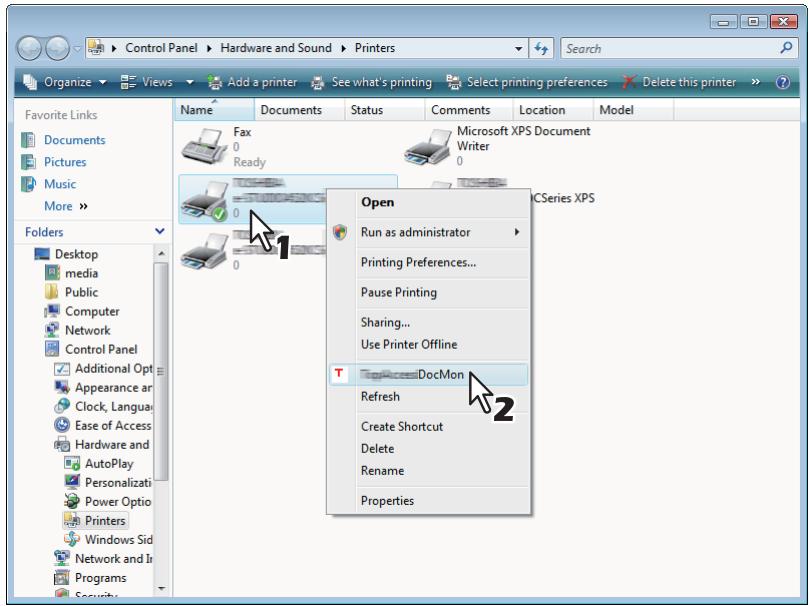Click the Delete this printer red X icon
The width and height of the screenshot is (809, 606).
(628, 82)
